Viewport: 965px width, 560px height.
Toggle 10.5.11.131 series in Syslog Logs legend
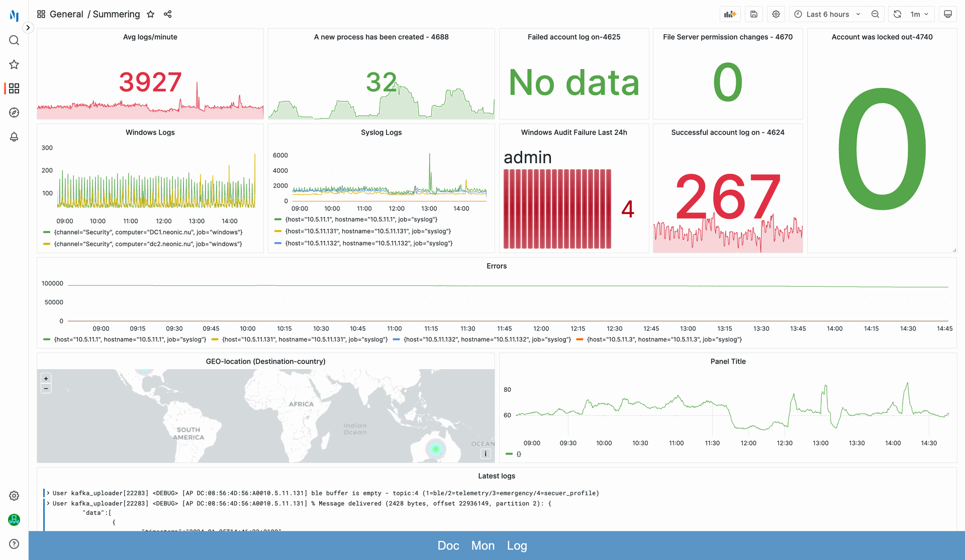tap(368, 232)
